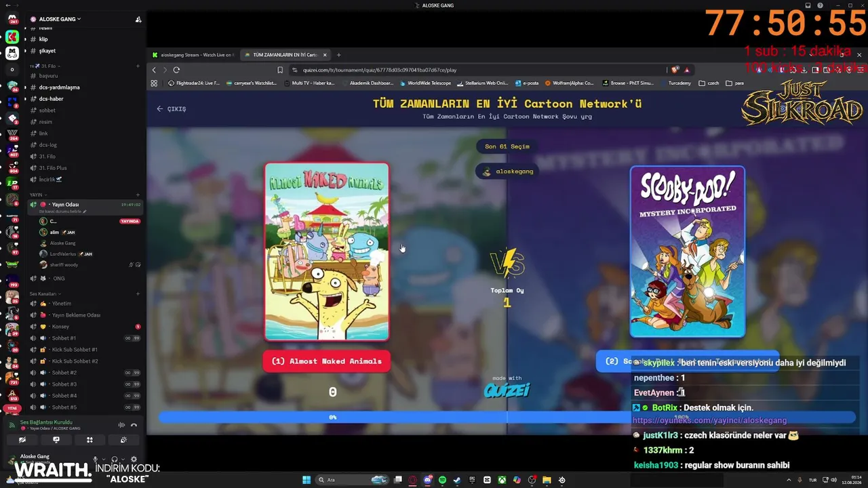The height and width of the screenshot is (488, 868).
Task: Select the Scooby-Doo Mystery Incorporated poster
Action: 688,252
